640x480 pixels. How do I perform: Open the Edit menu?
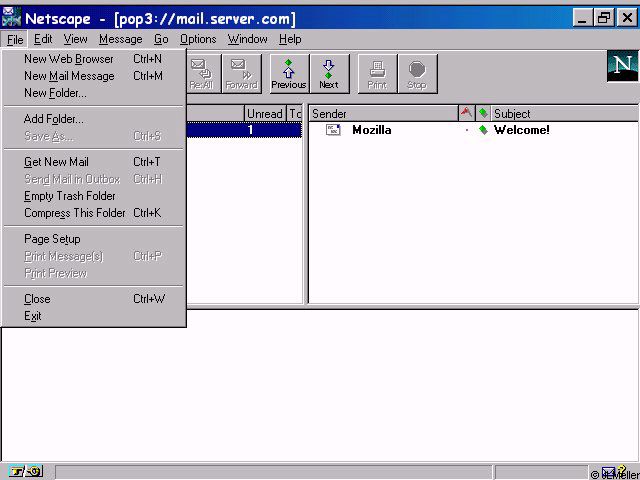point(43,40)
